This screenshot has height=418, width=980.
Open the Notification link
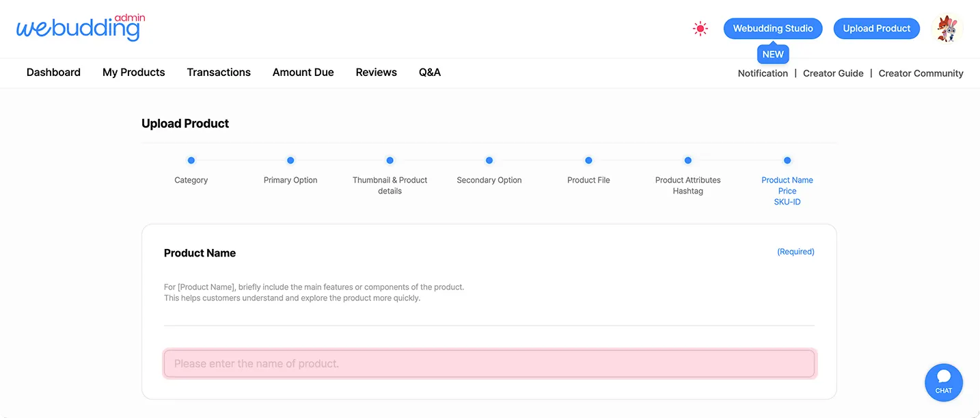pos(763,73)
